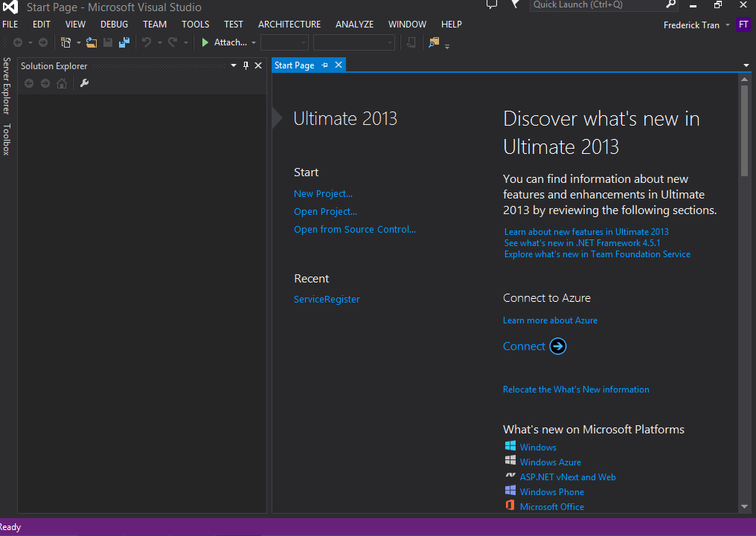Screen dimensions: 756x536
Task: Open the TOOLS menu
Action: click(195, 24)
